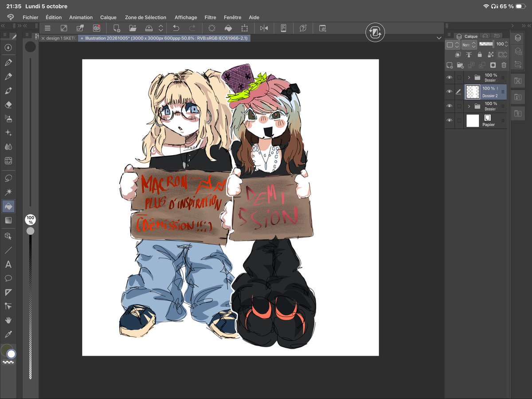Select the Lasso selection tool
The width and height of the screenshot is (532, 399).
(x=8, y=178)
